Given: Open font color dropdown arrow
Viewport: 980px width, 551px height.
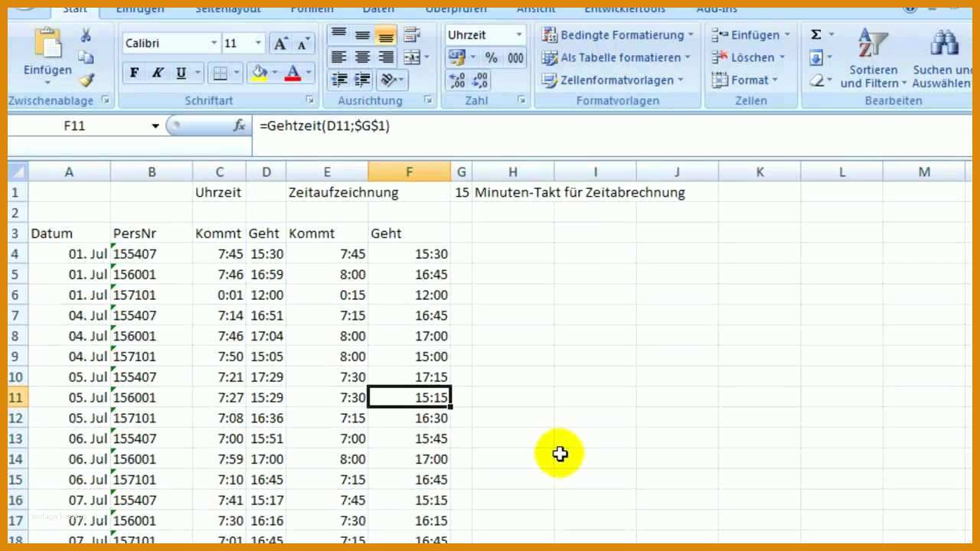Looking at the screenshot, I should [x=309, y=73].
